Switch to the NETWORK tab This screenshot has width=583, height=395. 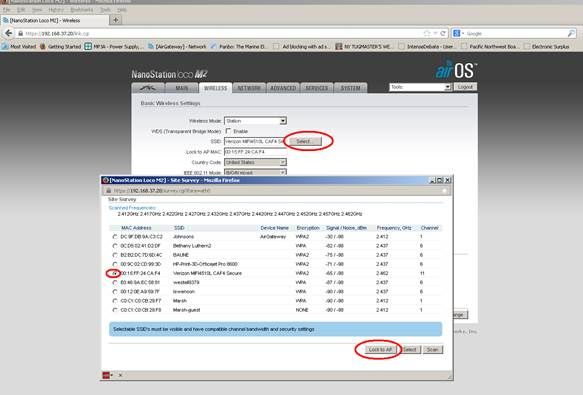pos(249,88)
